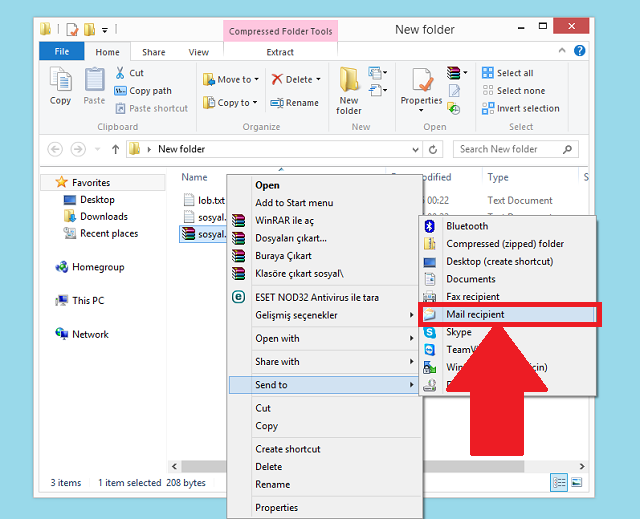Open the Move to dropdown
The image size is (640, 519).
(x=231, y=80)
